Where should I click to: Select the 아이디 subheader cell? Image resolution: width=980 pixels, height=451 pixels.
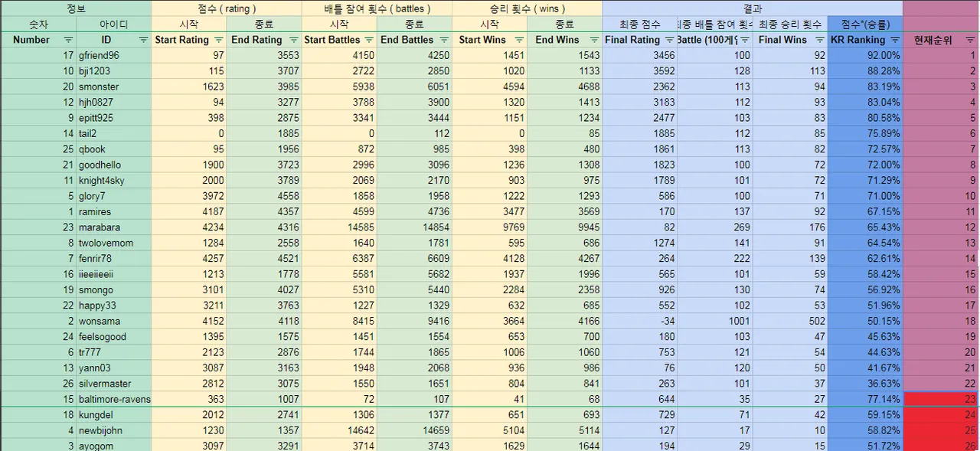[114, 25]
